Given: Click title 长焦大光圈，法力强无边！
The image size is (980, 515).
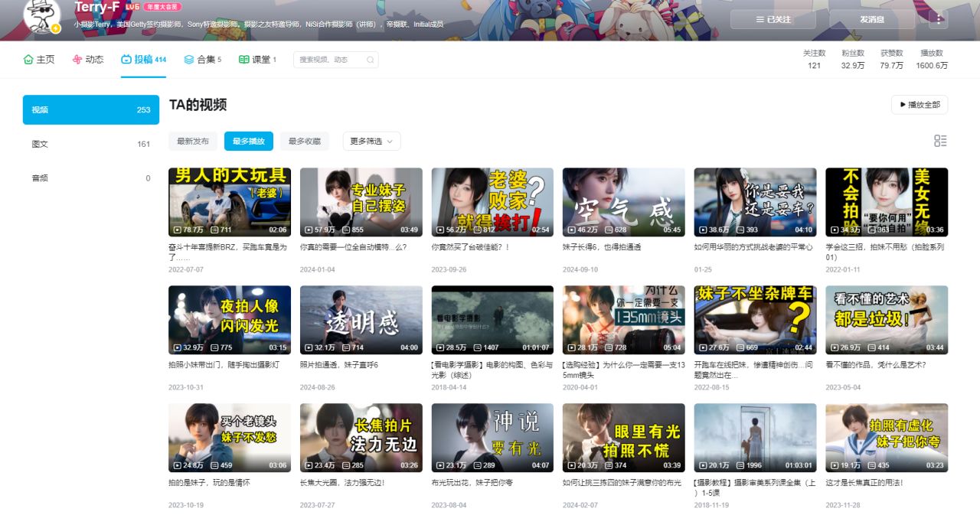Looking at the screenshot, I should (x=342, y=483).
